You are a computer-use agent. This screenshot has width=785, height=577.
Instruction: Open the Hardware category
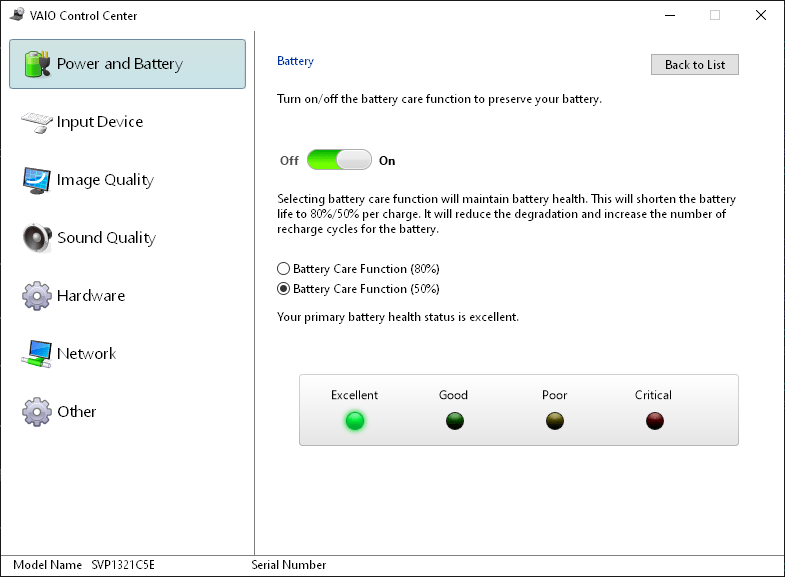click(x=127, y=296)
